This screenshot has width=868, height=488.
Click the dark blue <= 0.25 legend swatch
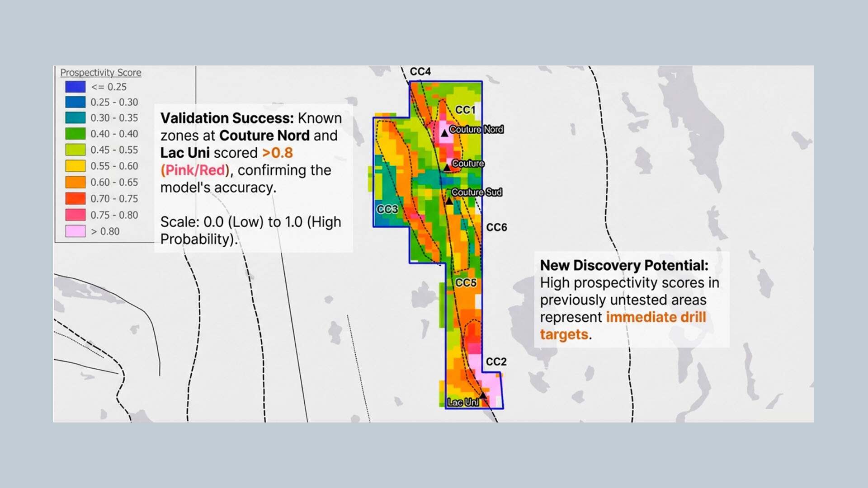coord(75,87)
